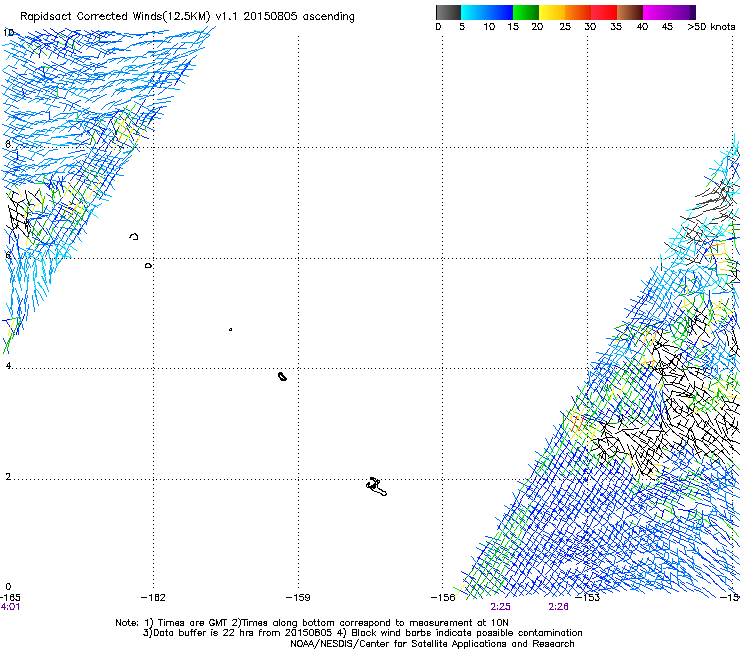Screen dimensions: 740x650
Task: Click the small island outline just below 6N
Action: (x=148, y=266)
